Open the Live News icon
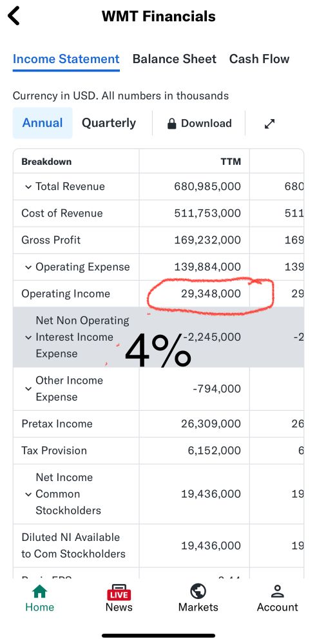 pos(119,592)
